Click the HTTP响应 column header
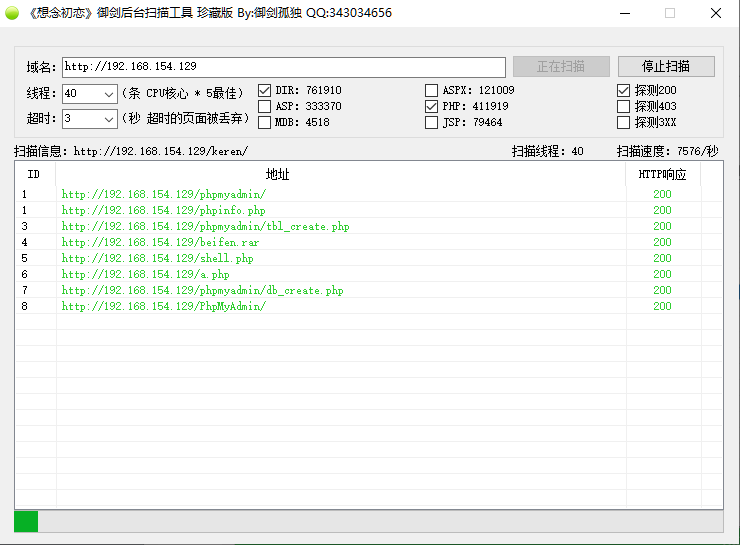 663,175
